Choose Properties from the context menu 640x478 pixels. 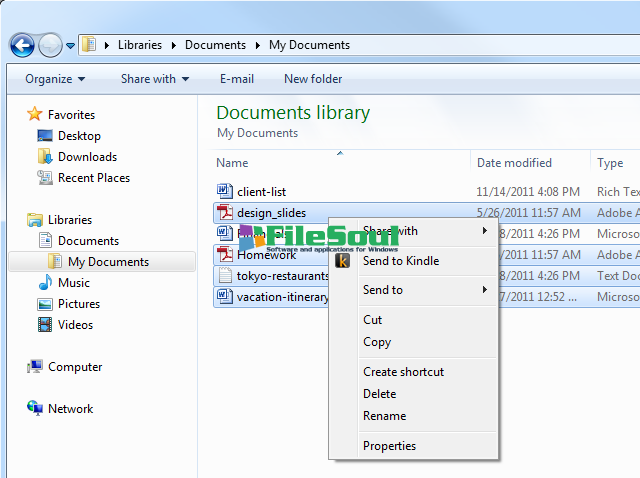[389, 446]
